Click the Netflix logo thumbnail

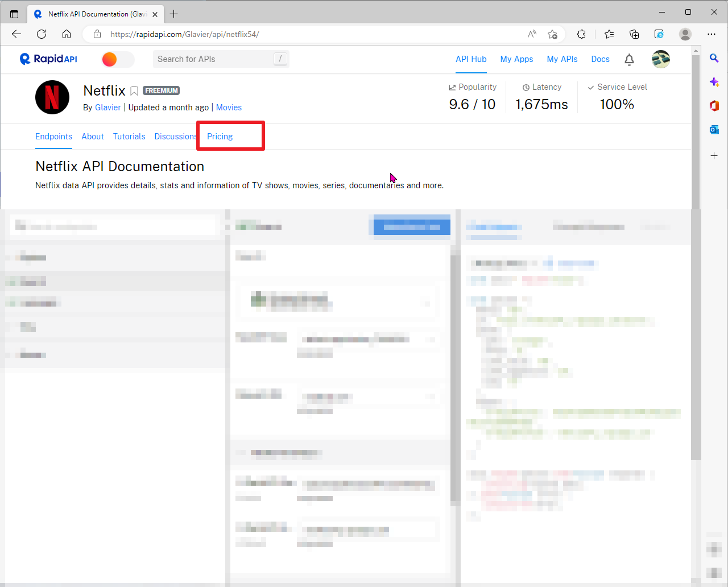click(52, 97)
